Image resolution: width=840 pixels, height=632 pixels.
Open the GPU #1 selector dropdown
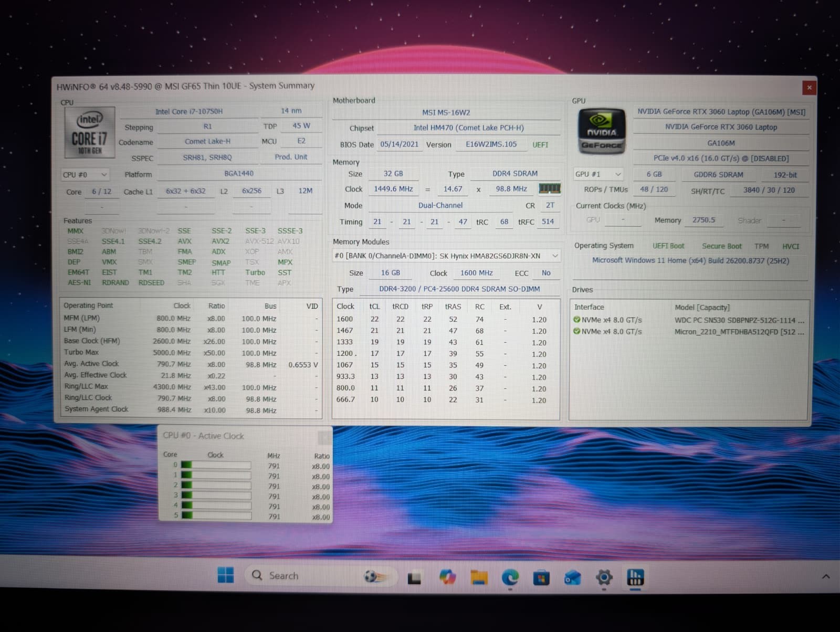pyautogui.click(x=598, y=174)
